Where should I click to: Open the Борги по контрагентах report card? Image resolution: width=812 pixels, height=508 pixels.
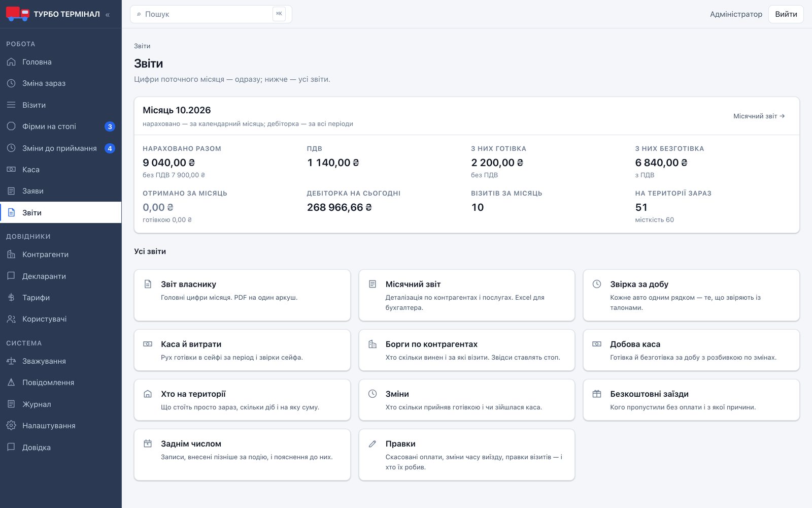[467, 350]
